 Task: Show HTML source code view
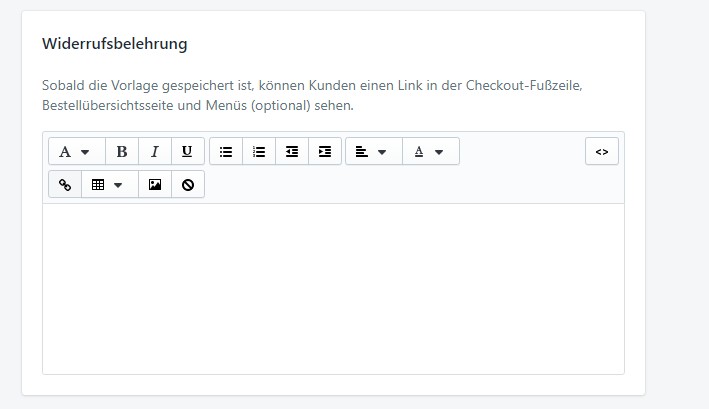pyautogui.click(x=602, y=152)
